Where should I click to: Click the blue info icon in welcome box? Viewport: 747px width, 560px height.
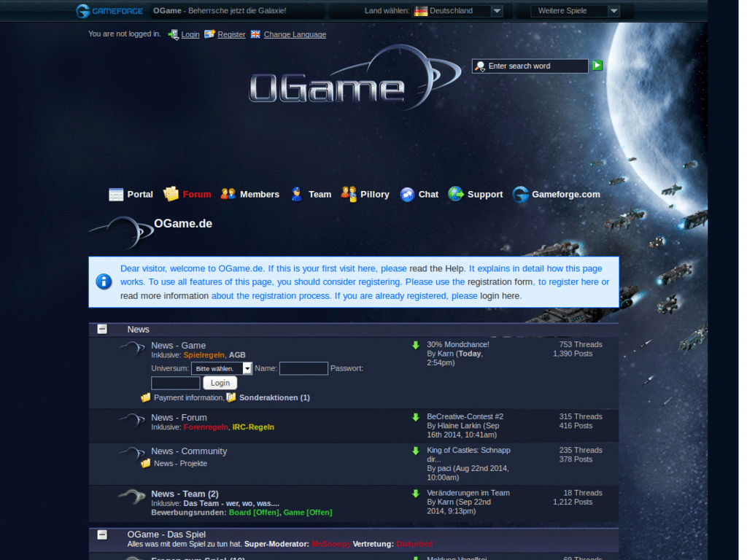tap(104, 281)
